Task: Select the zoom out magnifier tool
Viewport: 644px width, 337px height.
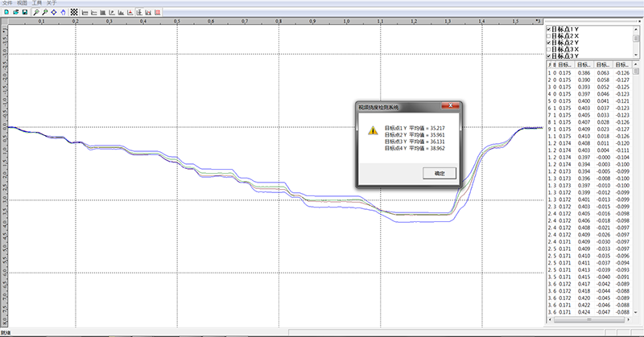Action: 45,12
